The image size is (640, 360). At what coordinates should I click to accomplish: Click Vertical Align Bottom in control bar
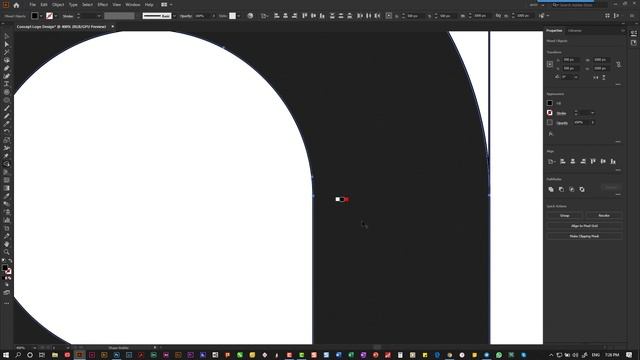(x=322, y=16)
